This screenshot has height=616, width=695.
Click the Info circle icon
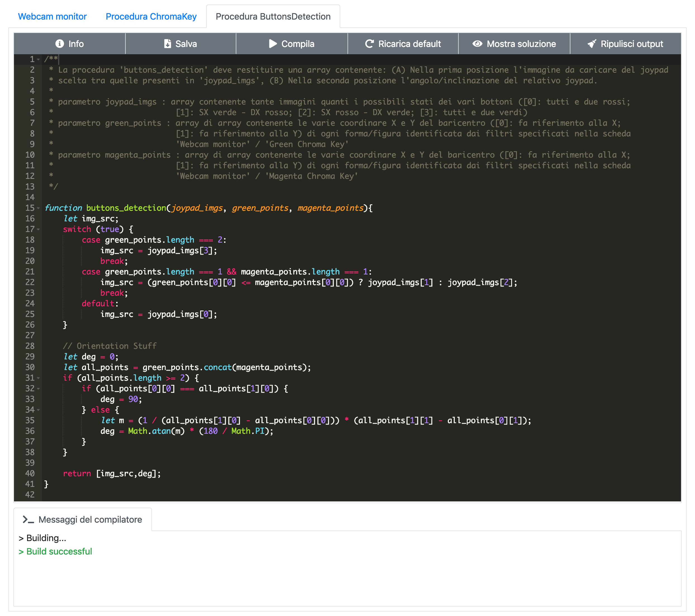point(59,44)
